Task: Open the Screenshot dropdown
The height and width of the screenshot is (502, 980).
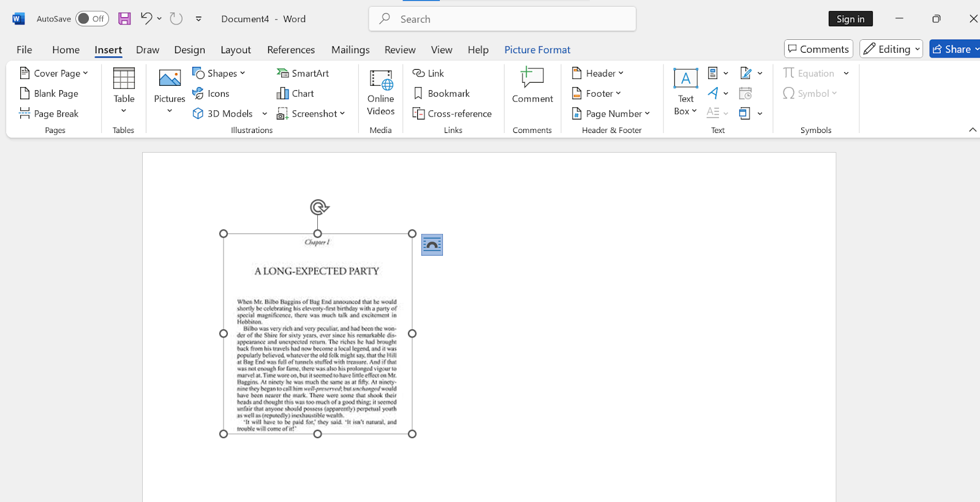Action: (342, 113)
